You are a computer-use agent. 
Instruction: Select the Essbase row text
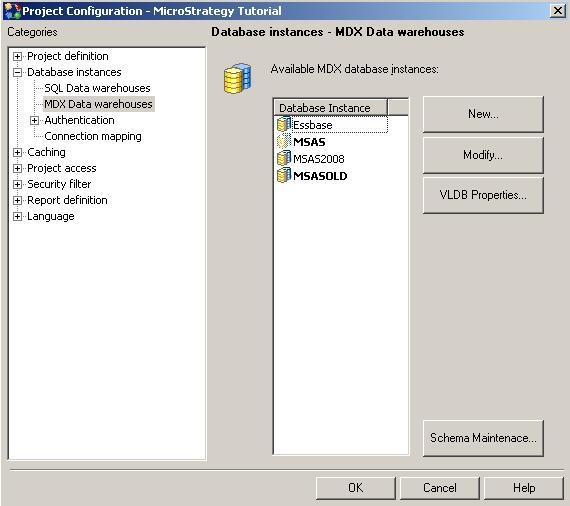313,125
